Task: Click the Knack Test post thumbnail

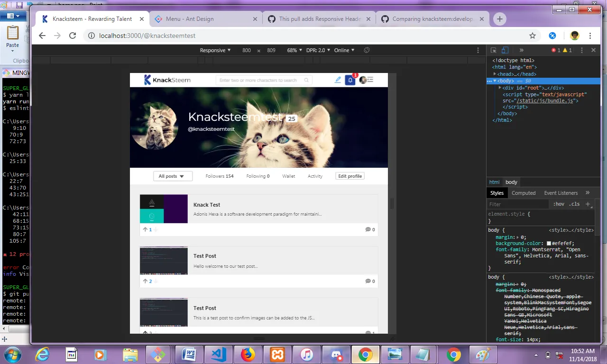Action: coord(164,209)
